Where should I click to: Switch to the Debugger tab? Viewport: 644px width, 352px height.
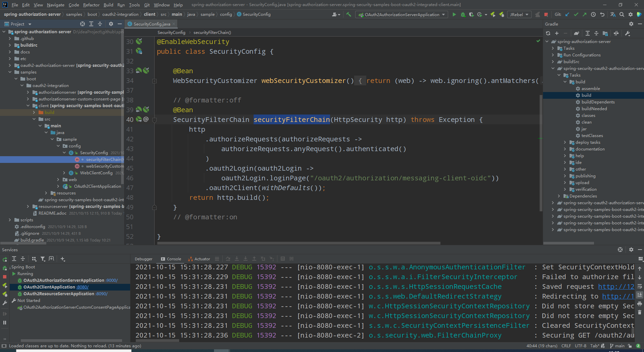tap(144, 259)
